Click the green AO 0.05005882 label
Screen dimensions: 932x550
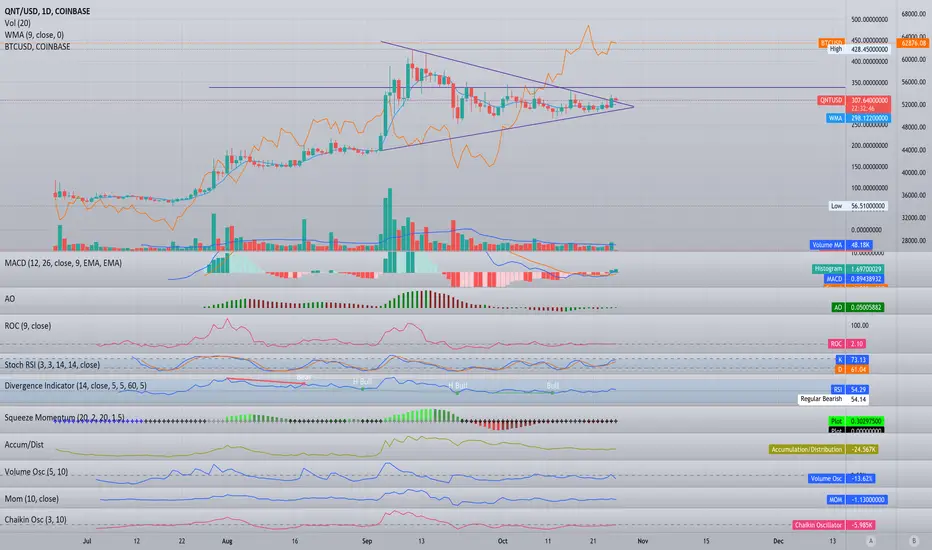pyautogui.click(x=858, y=307)
